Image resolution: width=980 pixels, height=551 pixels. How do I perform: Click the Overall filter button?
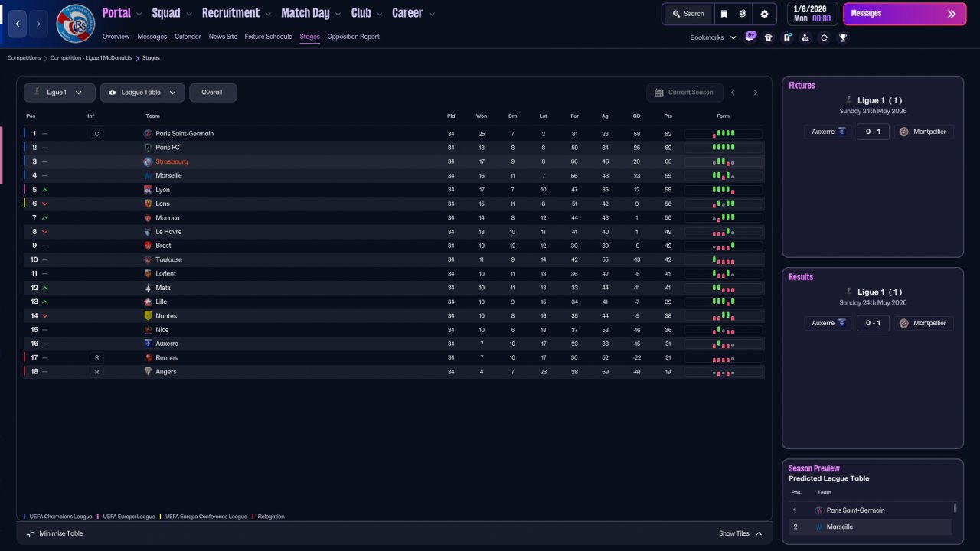tap(212, 93)
